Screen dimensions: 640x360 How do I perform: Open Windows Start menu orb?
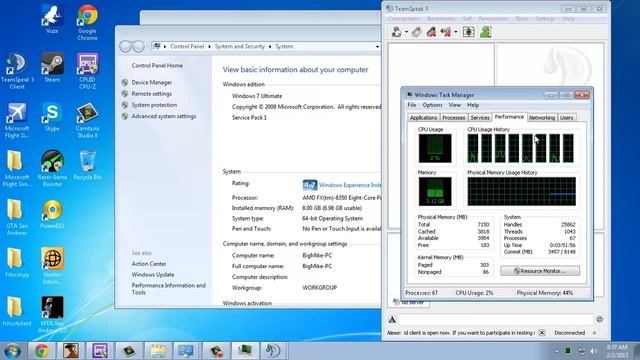[12, 351]
